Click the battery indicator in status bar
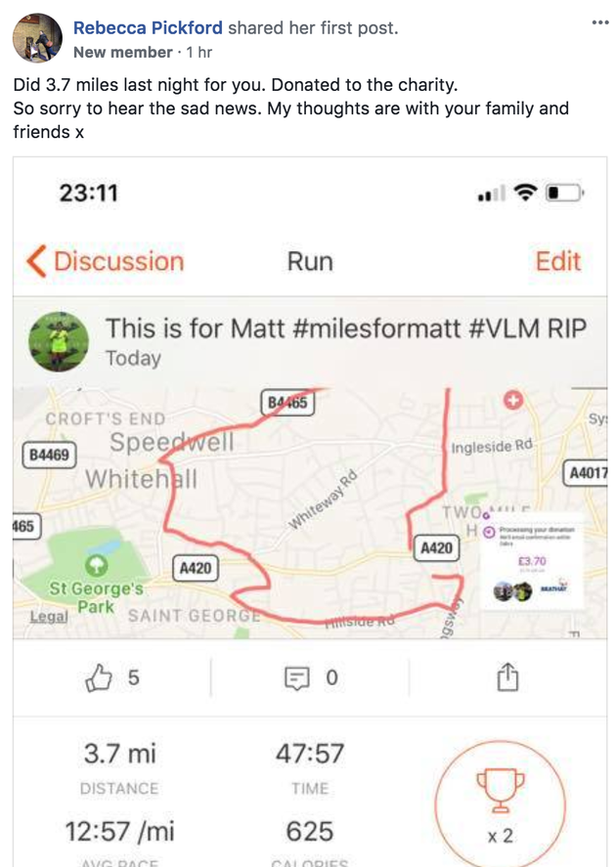The width and height of the screenshot is (616, 867). pos(564,194)
